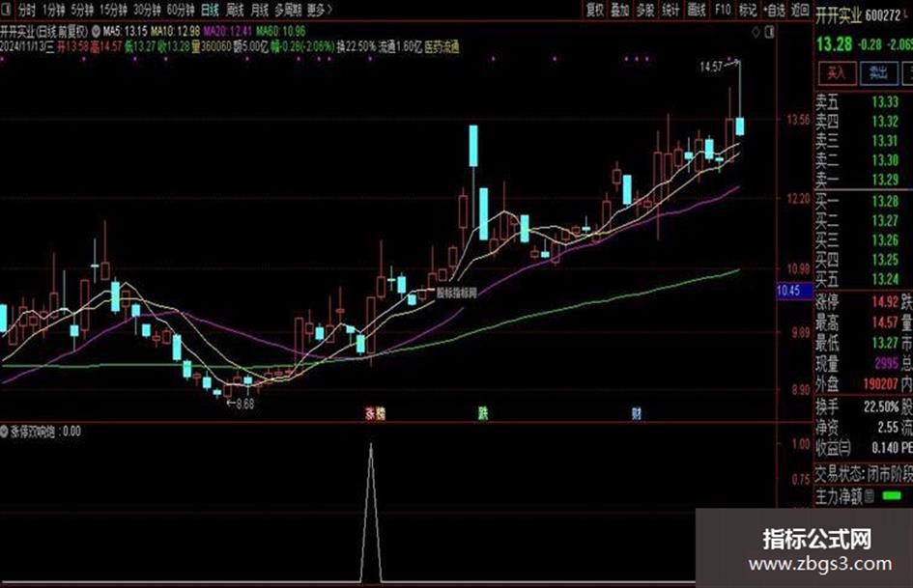The image size is (913, 588).
Task: Switch to the 1分钟 period tab
Action: pos(53,10)
